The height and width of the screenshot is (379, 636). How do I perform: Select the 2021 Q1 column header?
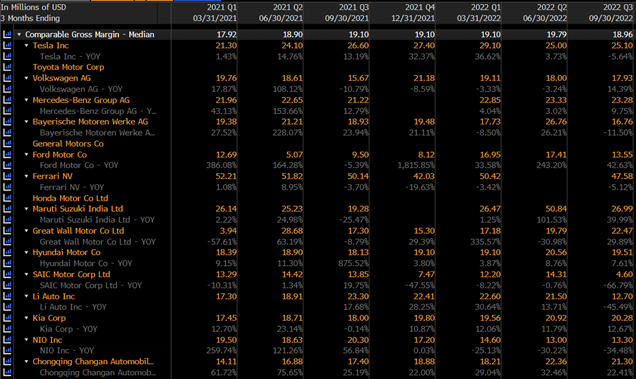(x=215, y=13)
